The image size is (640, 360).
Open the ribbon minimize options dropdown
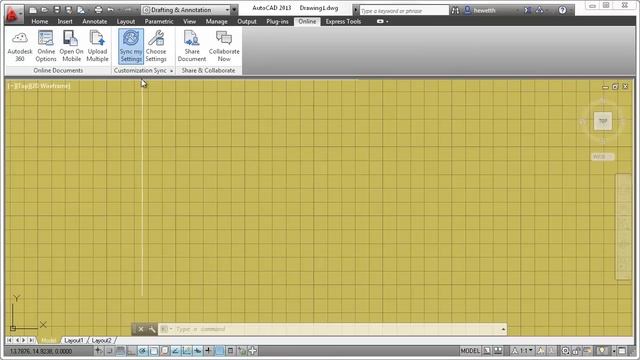(x=387, y=21)
